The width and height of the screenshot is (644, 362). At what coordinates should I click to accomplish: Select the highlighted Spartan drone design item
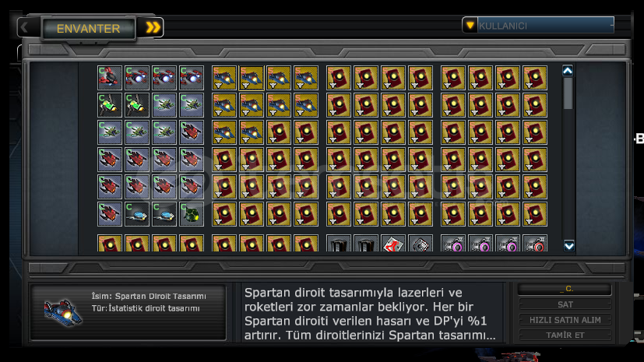pos(252,78)
